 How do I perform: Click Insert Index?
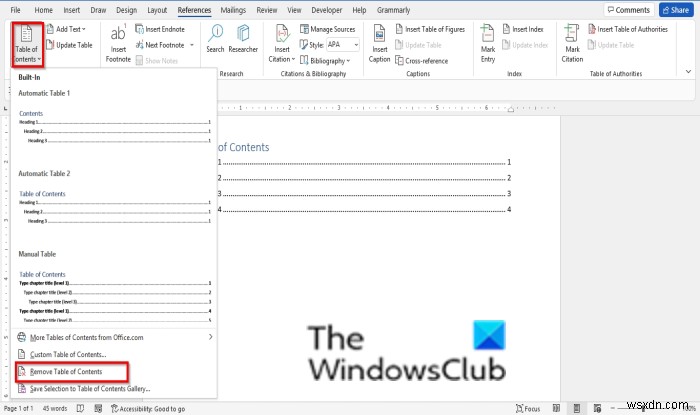coord(523,29)
